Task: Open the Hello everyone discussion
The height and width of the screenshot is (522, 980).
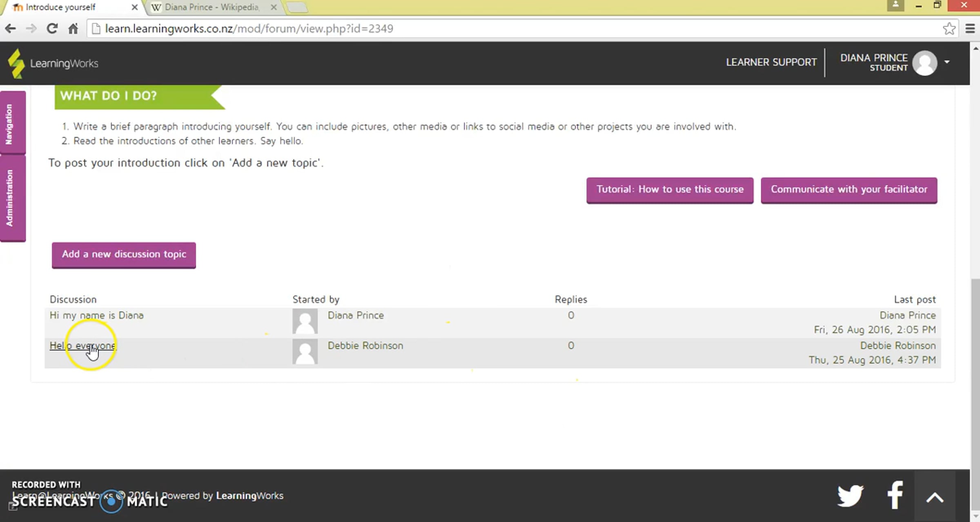Action: [x=83, y=346]
